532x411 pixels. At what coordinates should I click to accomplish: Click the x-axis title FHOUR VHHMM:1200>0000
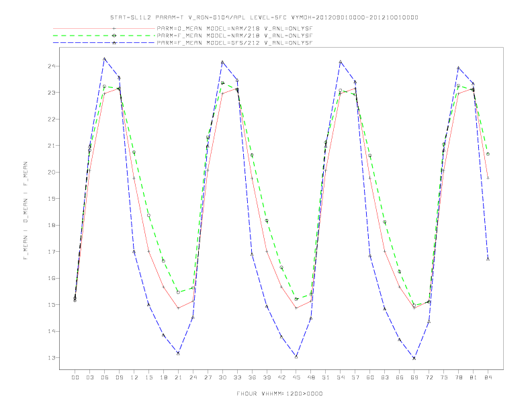[x=279, y=394]
